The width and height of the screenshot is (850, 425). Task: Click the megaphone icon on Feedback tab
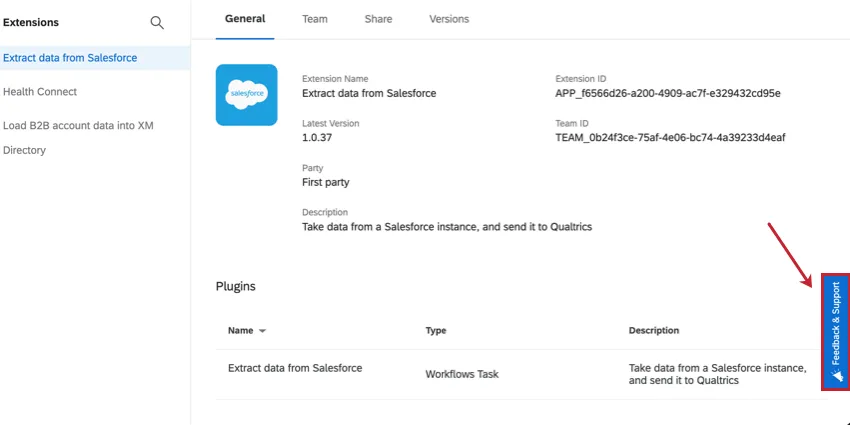click(x=836, y=376)
